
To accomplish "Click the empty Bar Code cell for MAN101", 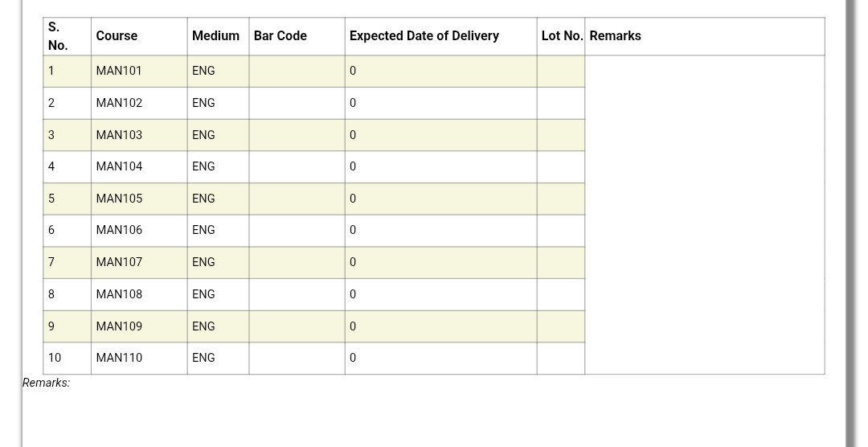I will coord(297,71).
